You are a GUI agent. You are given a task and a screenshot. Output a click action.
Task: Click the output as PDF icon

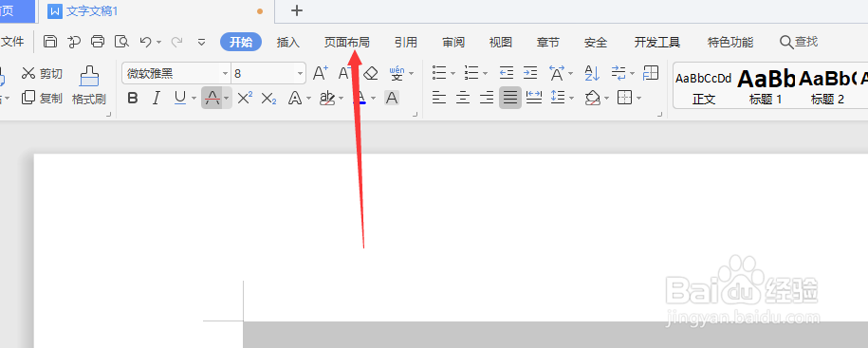[74, 42]
